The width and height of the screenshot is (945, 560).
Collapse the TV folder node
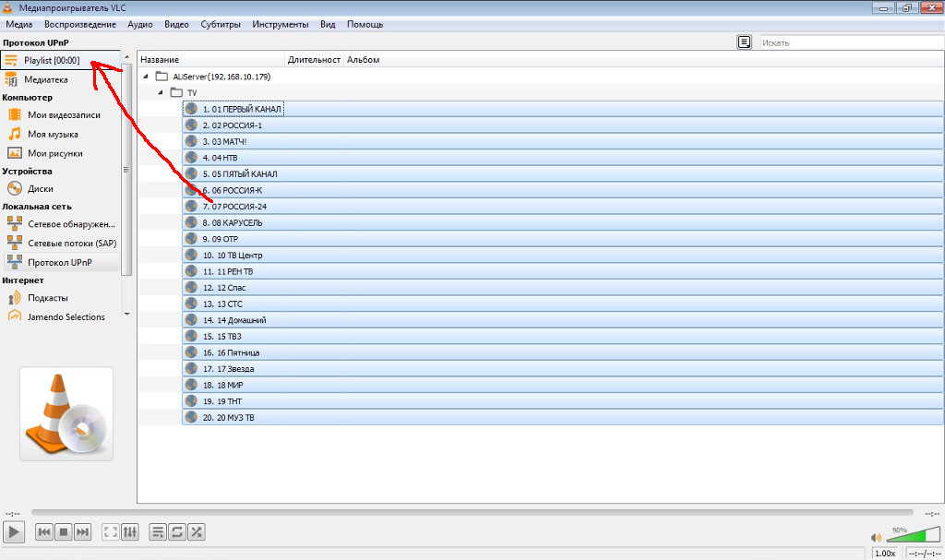click(161, 92)
